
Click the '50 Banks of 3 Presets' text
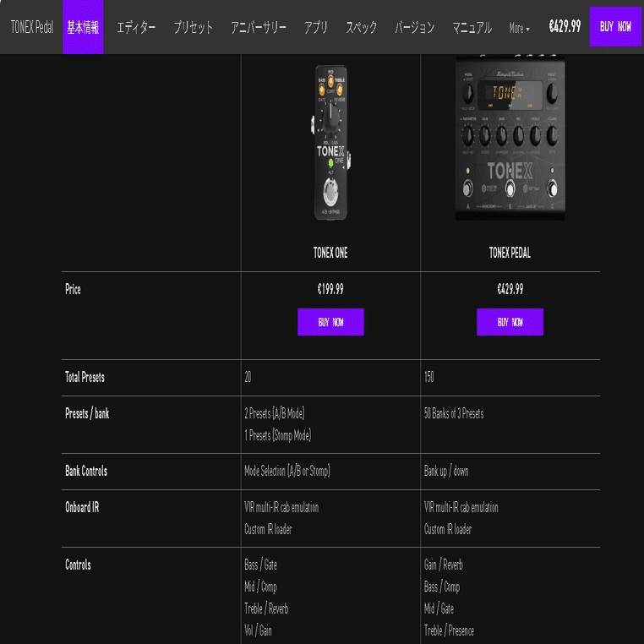click(x=454, y=413)
